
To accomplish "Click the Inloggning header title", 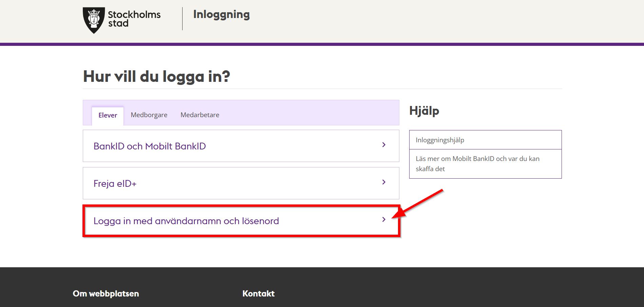I will pos(221,15).
